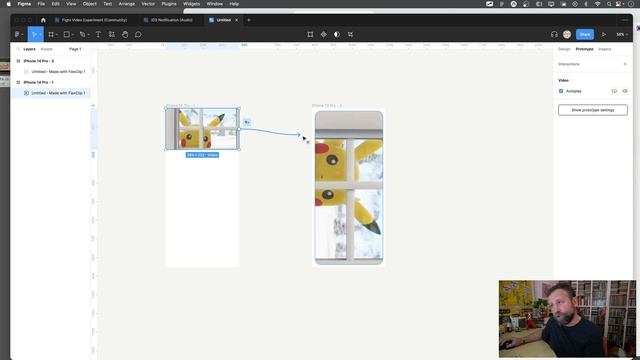Open the File menu

click(41, 4)
